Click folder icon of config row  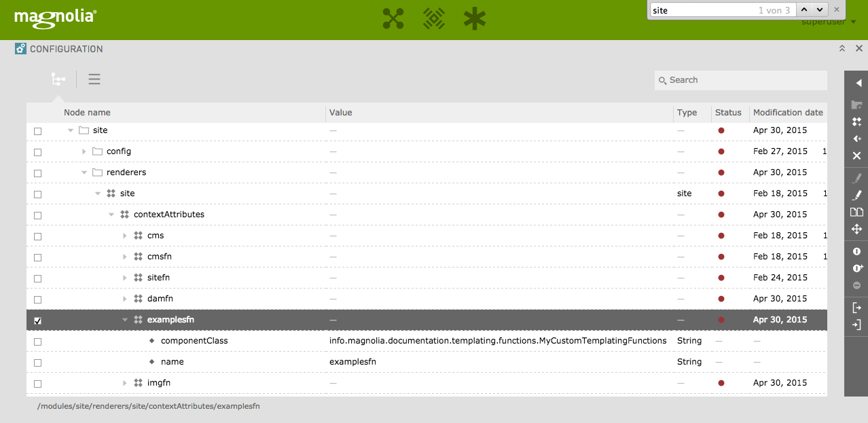(98, 151)
